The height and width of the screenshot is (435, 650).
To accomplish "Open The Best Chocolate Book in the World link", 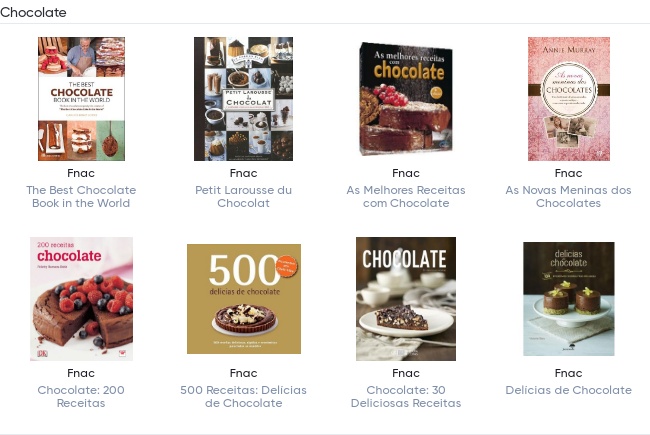I will (81, 197).
